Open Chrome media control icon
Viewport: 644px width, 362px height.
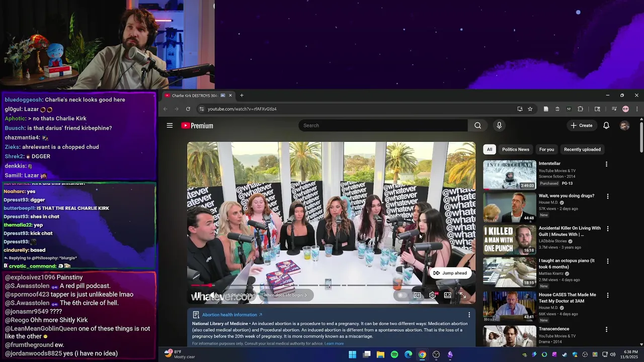[614, 109]
